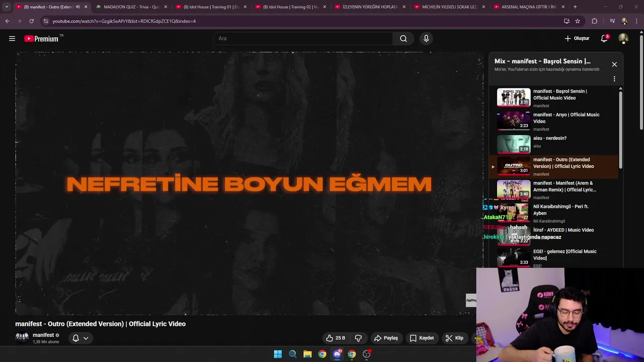The image size is (644, 362).
Task: Open OBS icon in taskbar
Action: point(367,354)
